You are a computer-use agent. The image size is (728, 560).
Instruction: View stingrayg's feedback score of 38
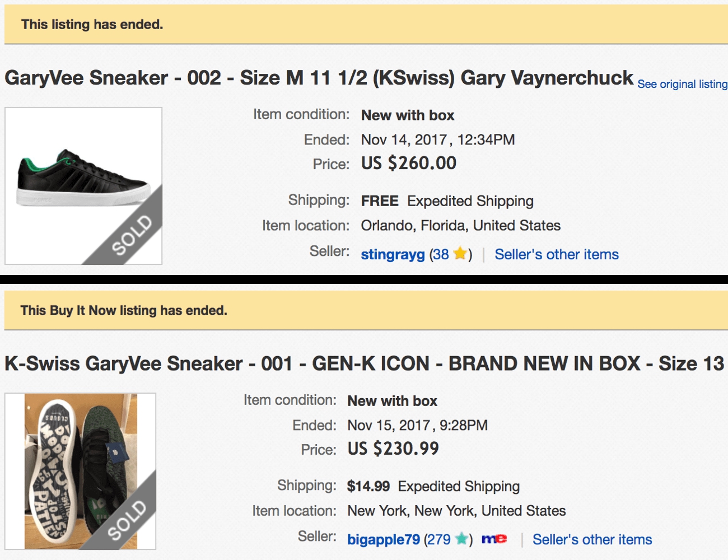(x=441, y=254)
